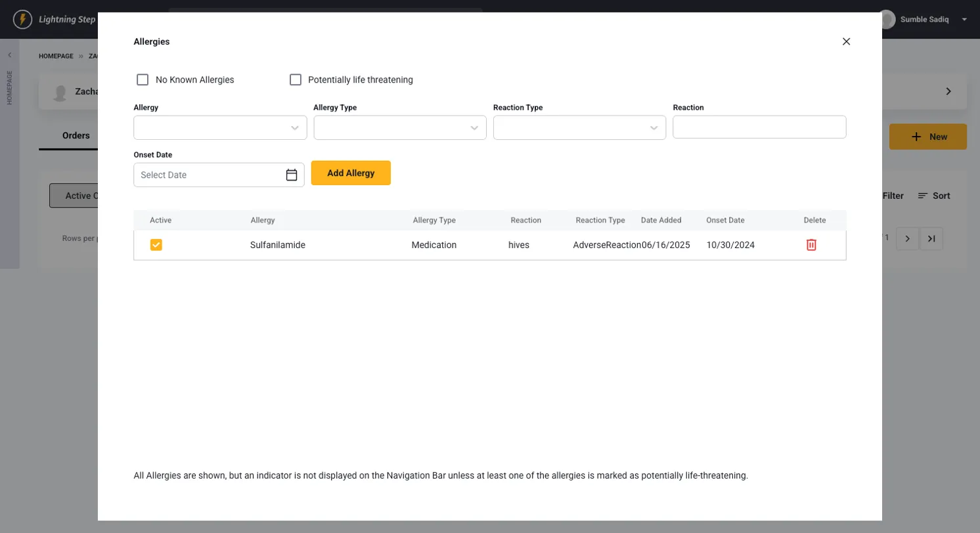
Task: Click the New button
Action: (927, 137)
